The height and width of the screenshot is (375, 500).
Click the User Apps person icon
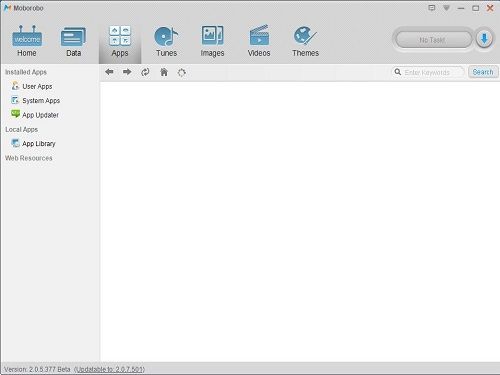[x=15, y=86]
